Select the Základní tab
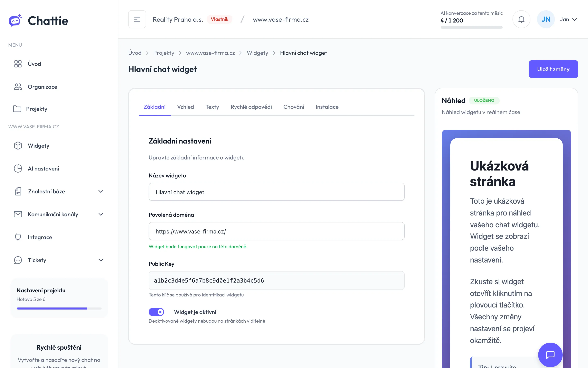This screenshot has width=588, height=368. click(x=155, y=107)
